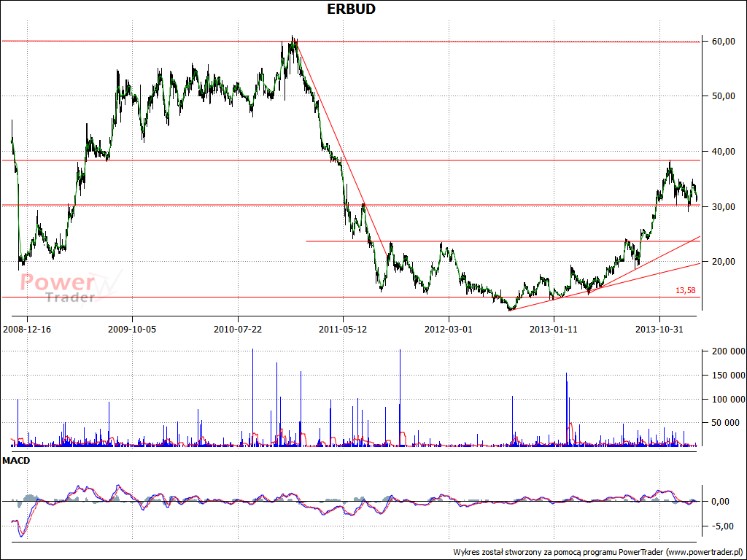This screenshot has height=560, width=747.
Task: Click the ERBUD chart title
Action: 351,9
